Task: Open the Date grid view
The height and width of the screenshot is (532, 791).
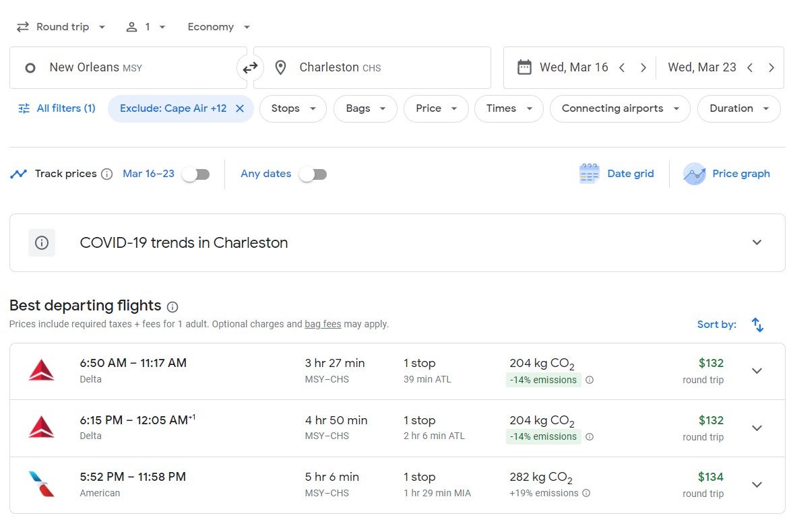Action: coord(616,173)
